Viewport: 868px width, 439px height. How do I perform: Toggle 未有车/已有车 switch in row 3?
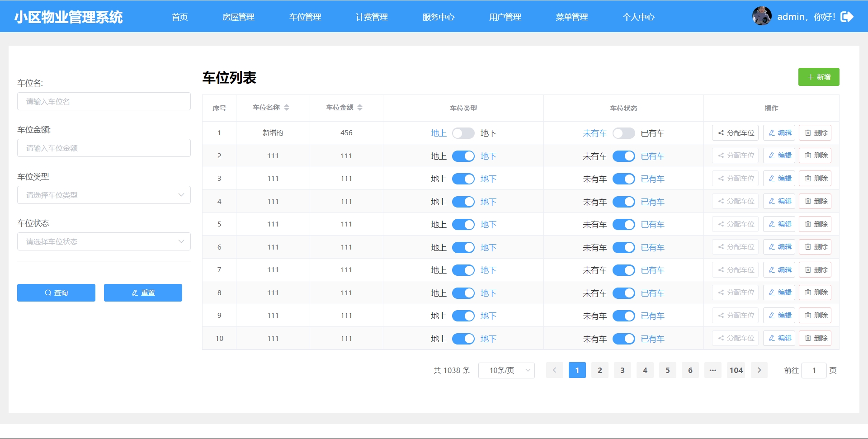pos(624,179)
